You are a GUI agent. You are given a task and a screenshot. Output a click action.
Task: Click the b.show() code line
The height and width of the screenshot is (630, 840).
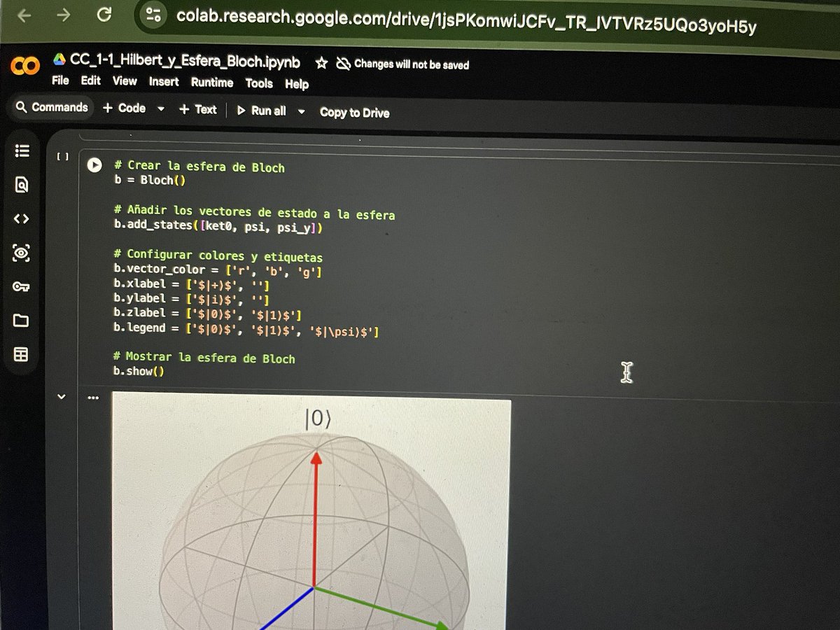[139, 371]
